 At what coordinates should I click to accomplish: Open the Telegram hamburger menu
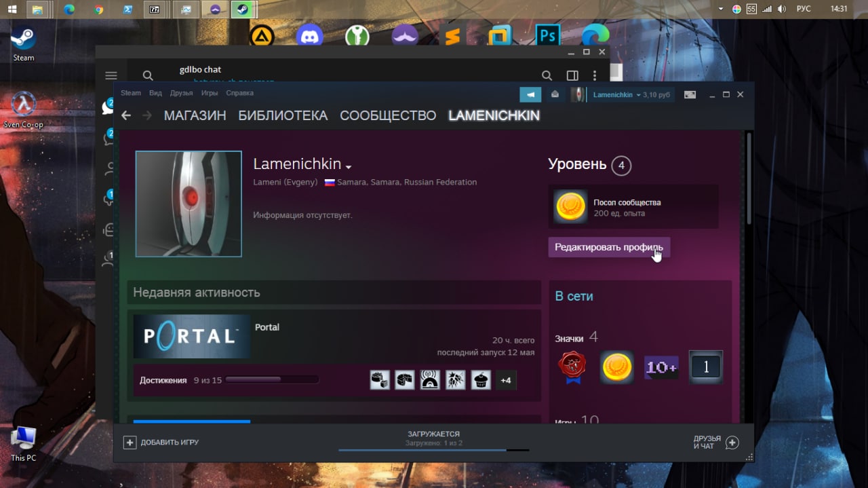click(111, 75)
